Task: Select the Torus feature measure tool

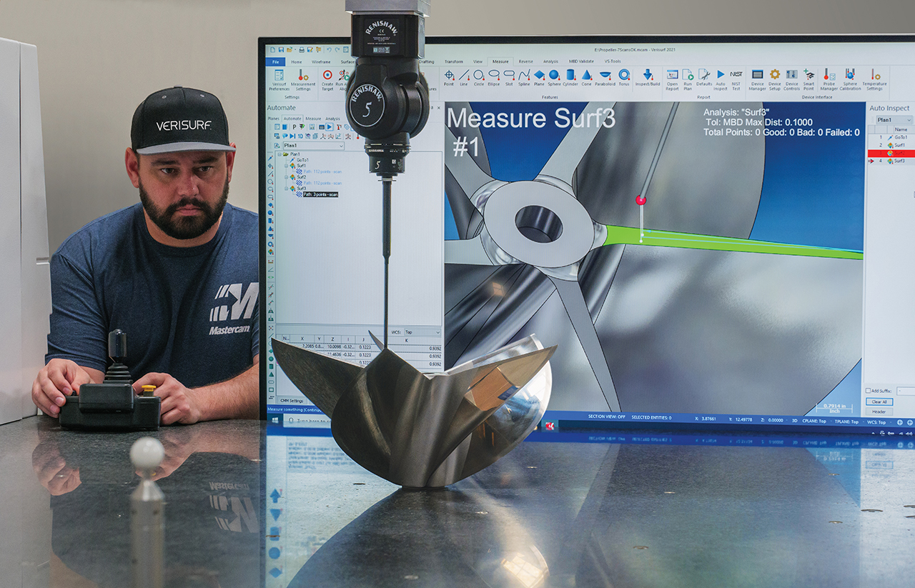Action: click(624, 78)
